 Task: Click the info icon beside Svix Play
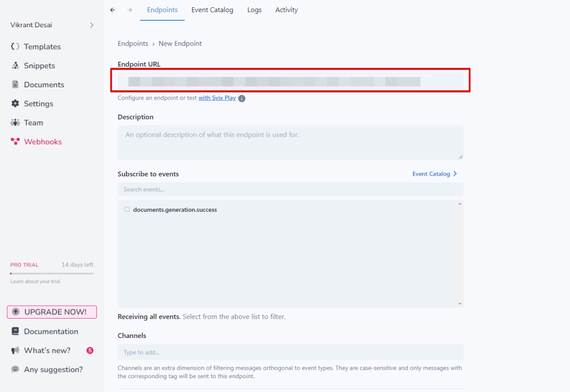(x=242, y=98)
